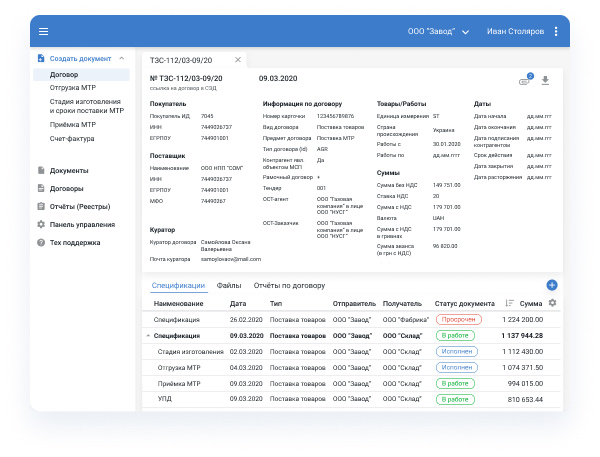Switch to Спецификации tab
The width and height of the screenshot is (600, 457).
point(178,286)
